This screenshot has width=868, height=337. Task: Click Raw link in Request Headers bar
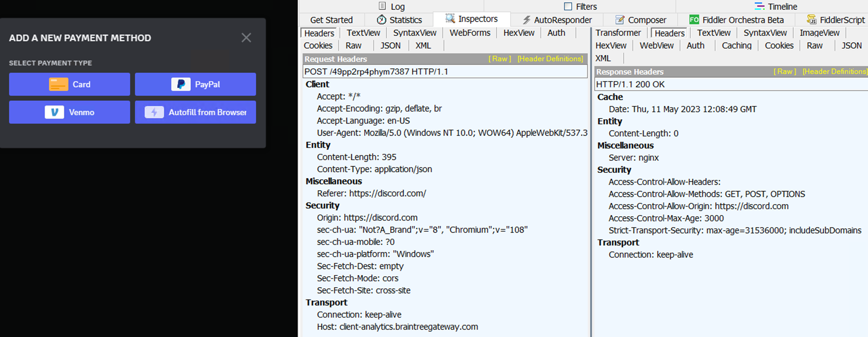[x=500, y=59]
